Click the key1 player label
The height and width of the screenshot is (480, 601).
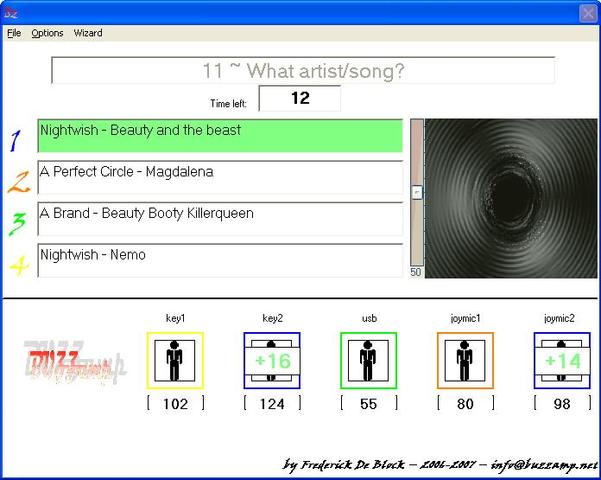point(176,318)
